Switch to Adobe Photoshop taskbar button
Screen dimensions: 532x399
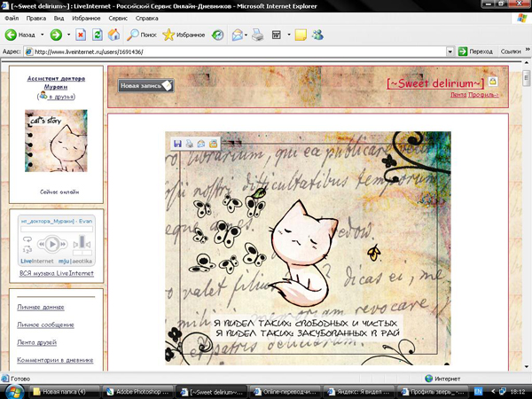138,392
